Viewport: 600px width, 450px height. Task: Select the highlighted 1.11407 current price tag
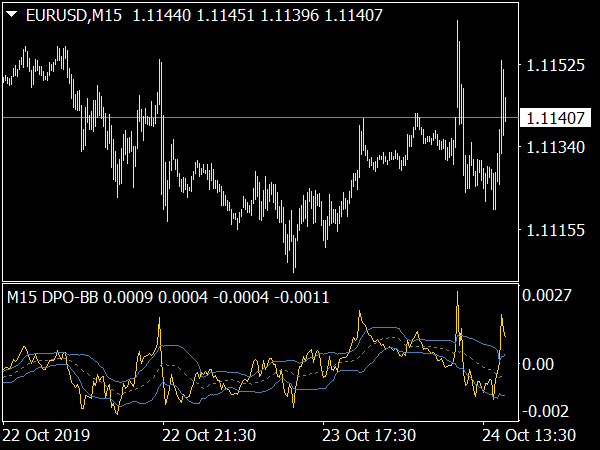coord(556,118)
